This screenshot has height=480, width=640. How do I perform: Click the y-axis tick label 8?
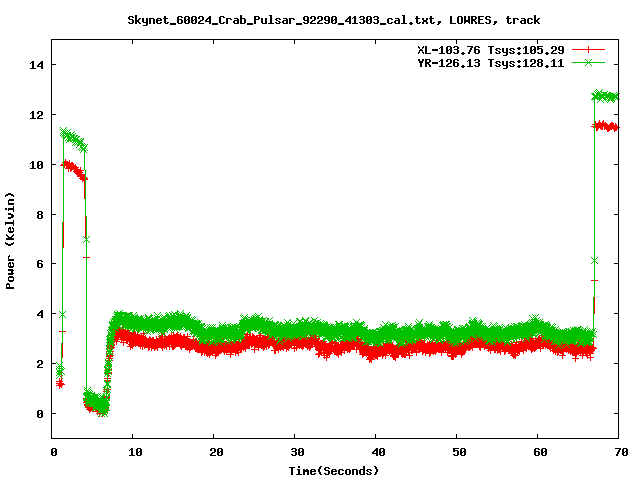pyautogui.click(x=40, y=215)
